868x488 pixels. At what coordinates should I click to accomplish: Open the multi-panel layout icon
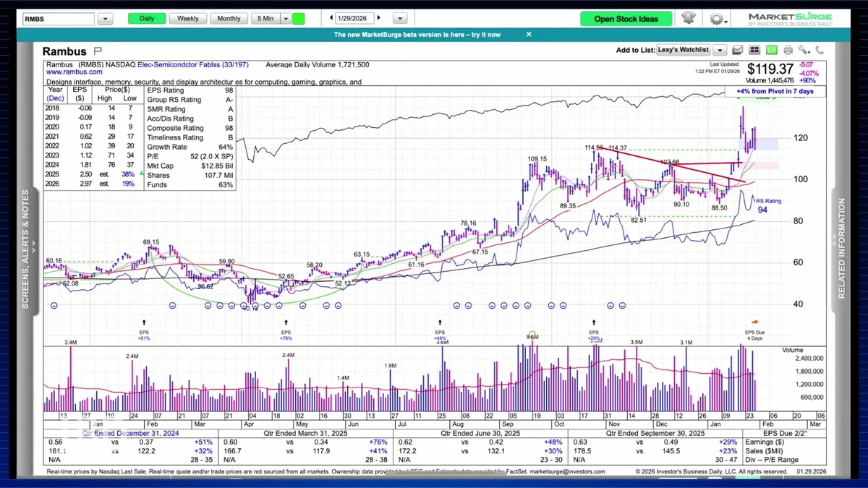tap(754, 51)
